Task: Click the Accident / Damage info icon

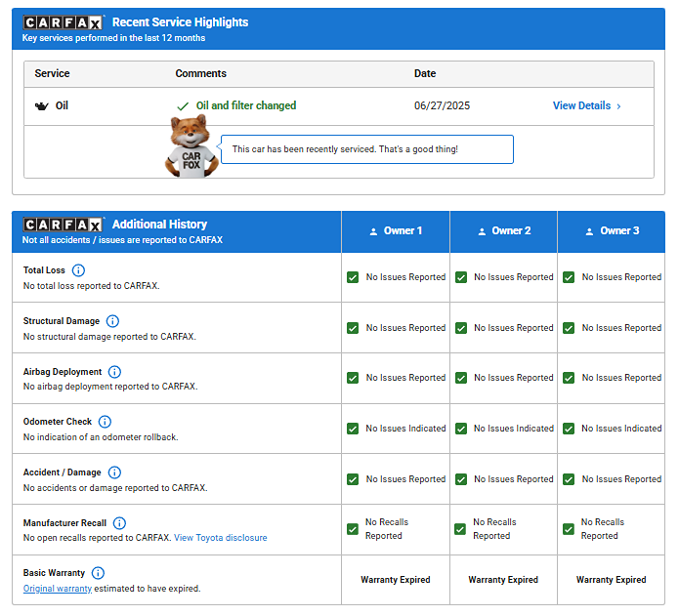Action: click(114, 472)
